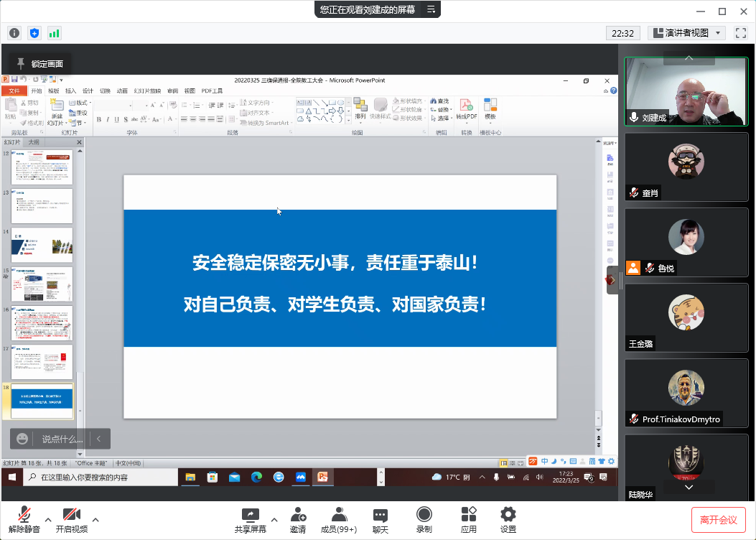Open the green network signal status icon

click(x=55, y=33)
